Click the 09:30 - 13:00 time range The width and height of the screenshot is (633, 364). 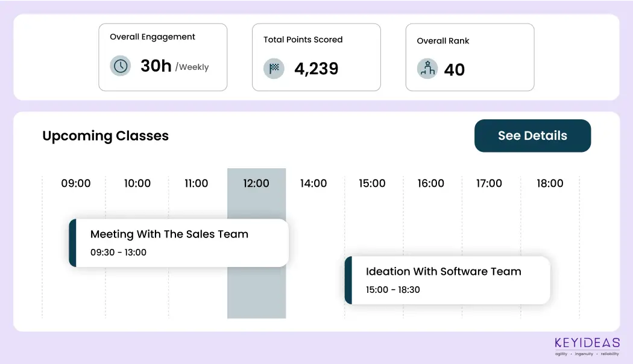click(118, 253)
